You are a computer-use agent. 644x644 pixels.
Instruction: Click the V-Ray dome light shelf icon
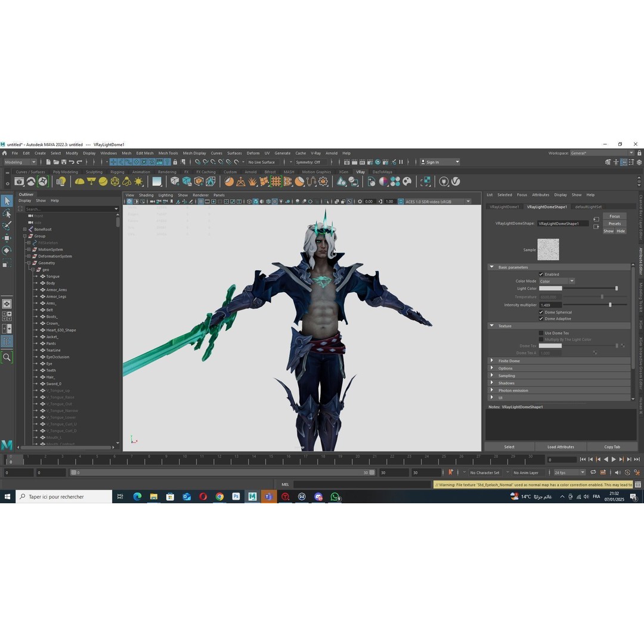click(x=80, y=181)
